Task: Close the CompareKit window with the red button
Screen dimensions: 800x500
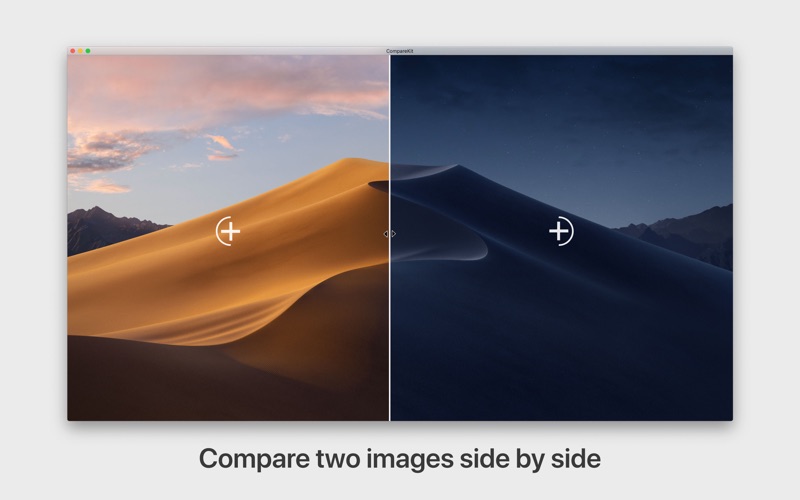Action: pos(73,51)
